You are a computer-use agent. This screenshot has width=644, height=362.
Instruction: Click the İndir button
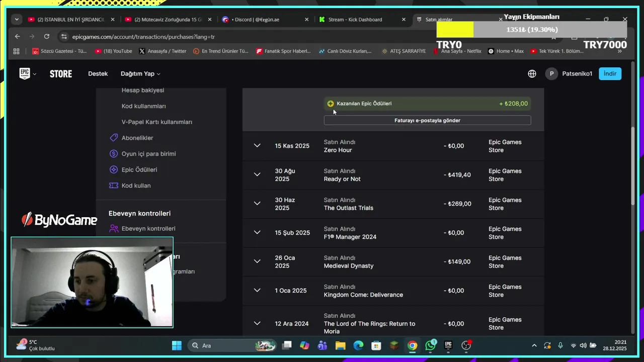(610, 73)
